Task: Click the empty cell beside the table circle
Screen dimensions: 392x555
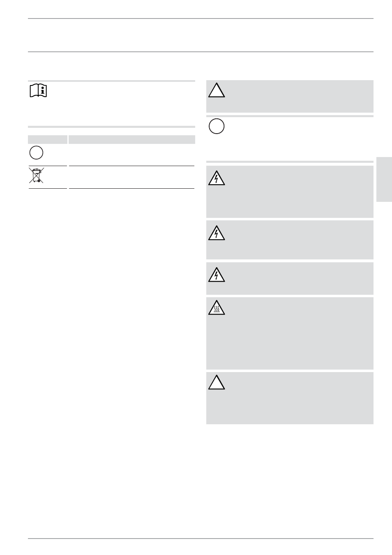Action: click(131, 155)
